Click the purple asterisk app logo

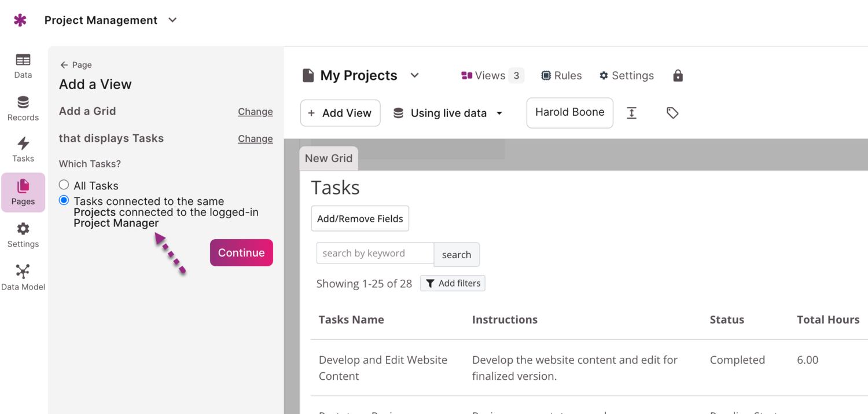pos(20,20)
